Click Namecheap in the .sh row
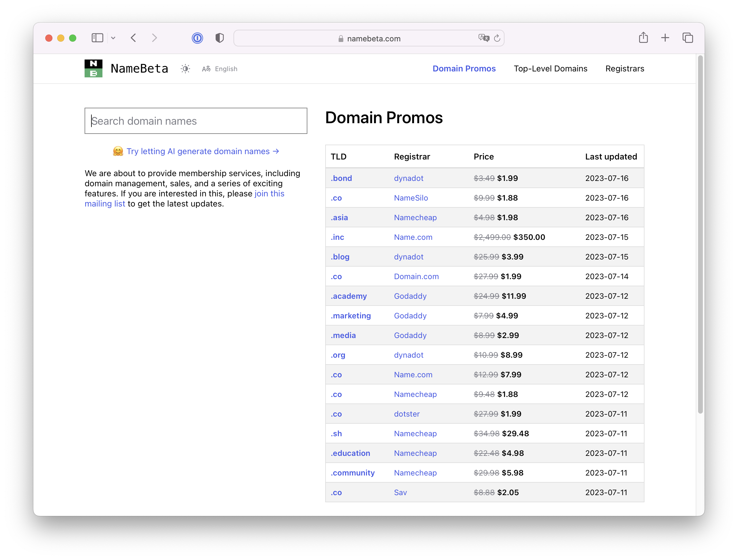This screenshot has height=560, width=738. tap(415, 434)
